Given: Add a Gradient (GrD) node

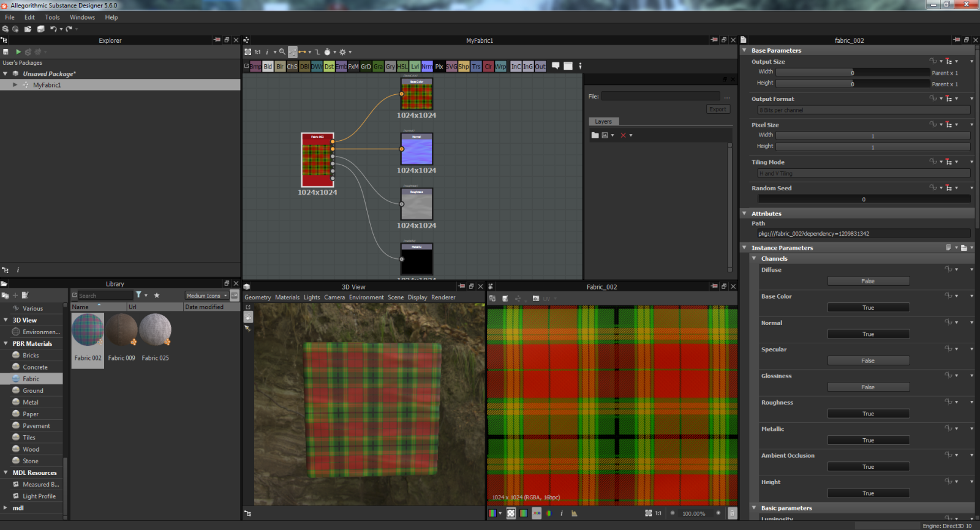Looking at the screenshot, I should [x=366, y=66].
